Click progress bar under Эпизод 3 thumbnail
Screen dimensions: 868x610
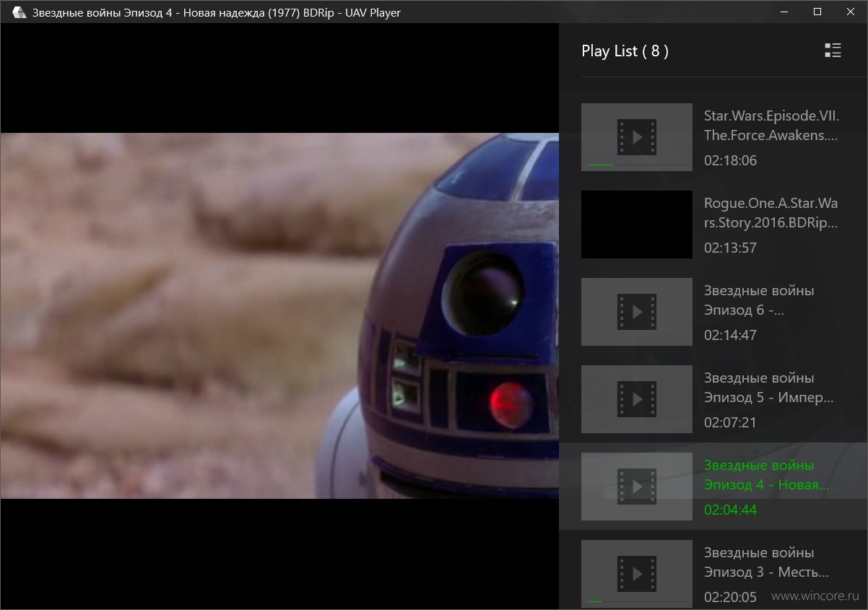coord(636,602)
